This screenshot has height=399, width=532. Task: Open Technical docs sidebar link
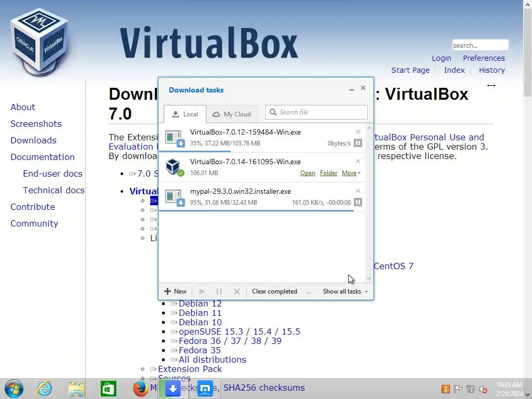54,190
